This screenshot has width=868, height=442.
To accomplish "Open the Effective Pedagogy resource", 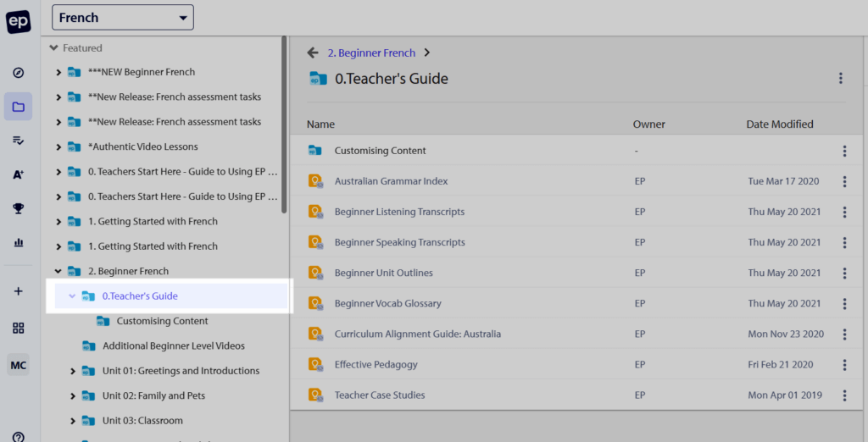I will click(376, 365).
